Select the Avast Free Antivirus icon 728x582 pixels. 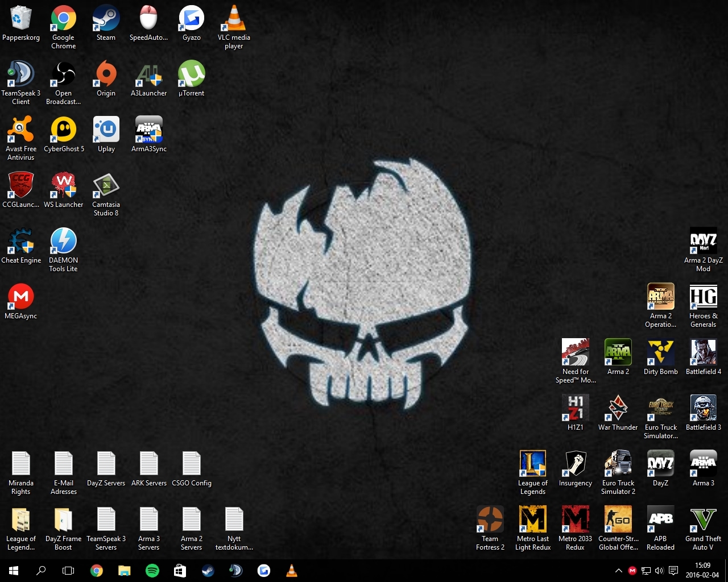point(21,139)
